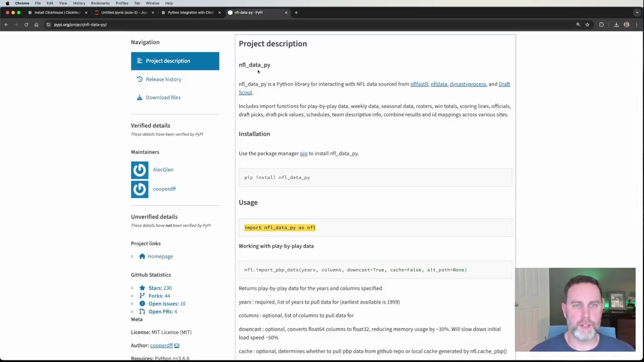The width and height of the screenshot is (644, 362).
Task: Follow the dynastyprocess link
Action: coord(468,84)
